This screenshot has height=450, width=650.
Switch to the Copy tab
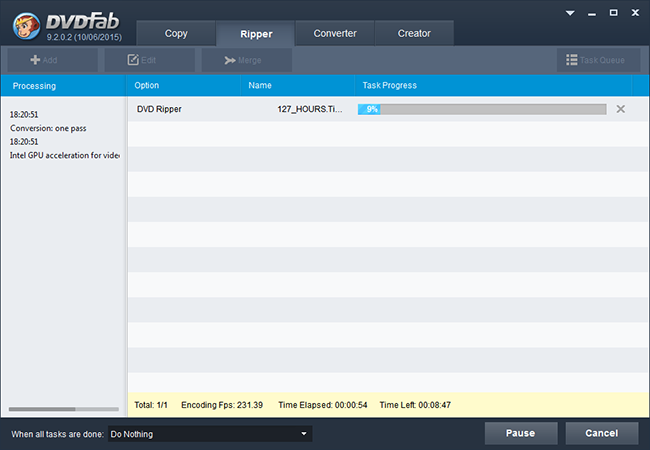click(176, 33)
